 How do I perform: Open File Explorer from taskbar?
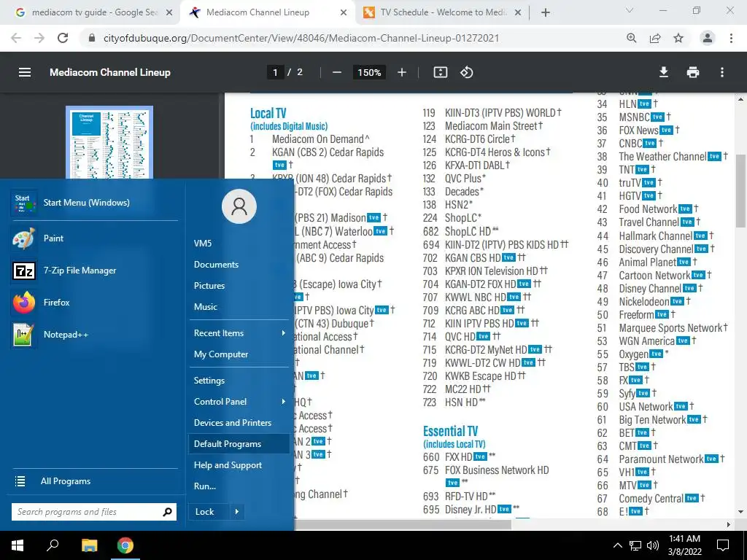89,545
